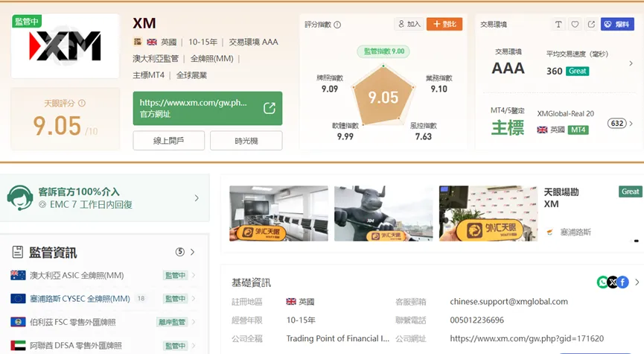The image size is (644, 354).
Task: Click the 風控指數 7.63 value
Action: point(423,136)
